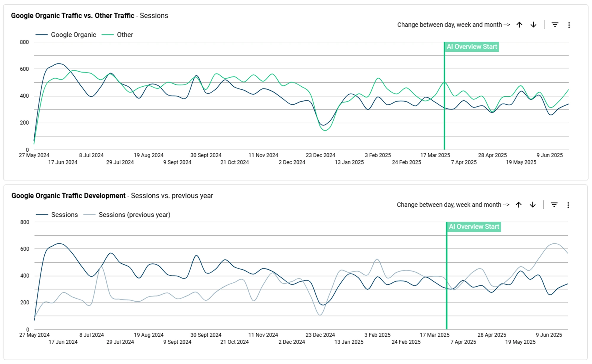The width and height of the screenshot is (592, 364).
Task: Toggle Other series in top legend
Action: (x=125, y=35)
